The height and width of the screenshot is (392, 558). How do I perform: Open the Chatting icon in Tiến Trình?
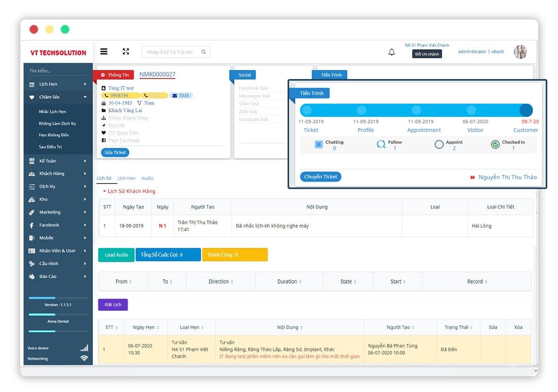(x=319, y=144)
